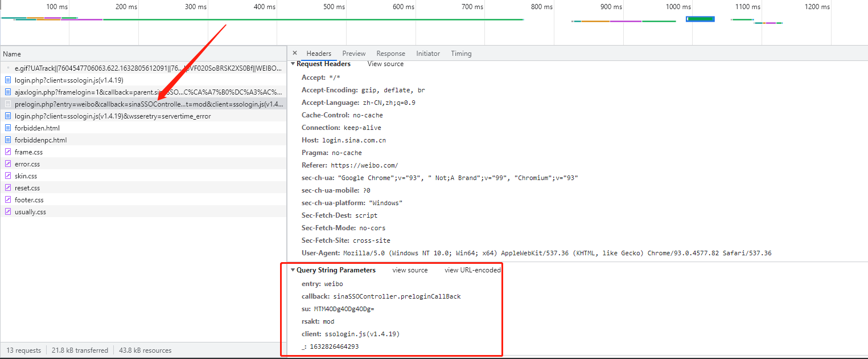
Task: Click the Sec-Fetch-Dest value script
Action: tap(366, 215)
